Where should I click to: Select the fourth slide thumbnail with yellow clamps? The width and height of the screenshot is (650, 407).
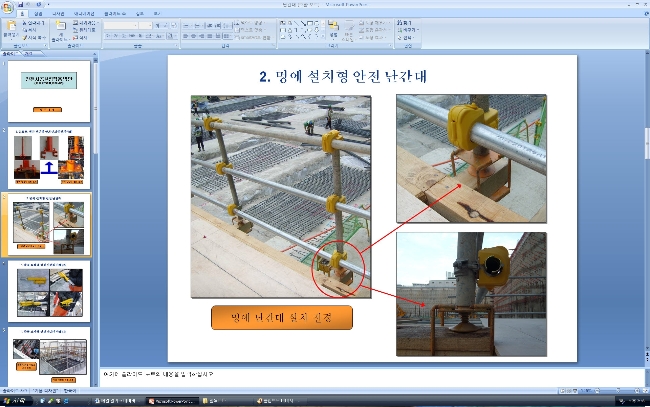click(49, 291)
